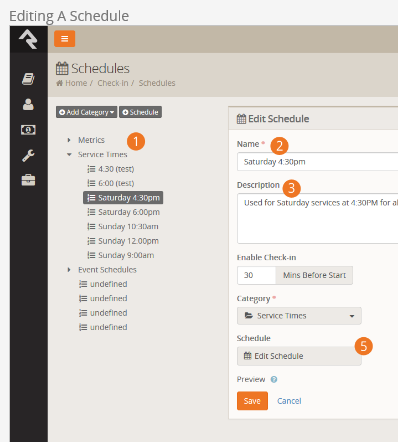Open the Add Category dropdown
Viewport: 398px width, 442px height.
tap(87, 112)
